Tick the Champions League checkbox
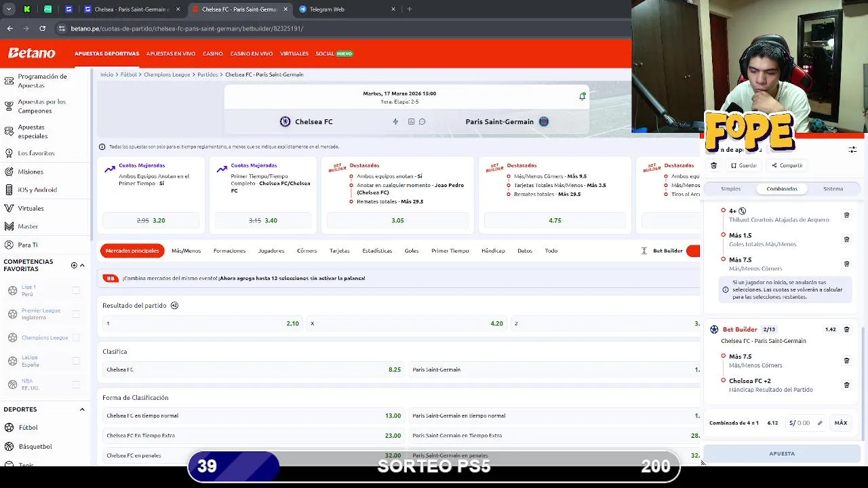Screen dimensions: 868x488 76,338
